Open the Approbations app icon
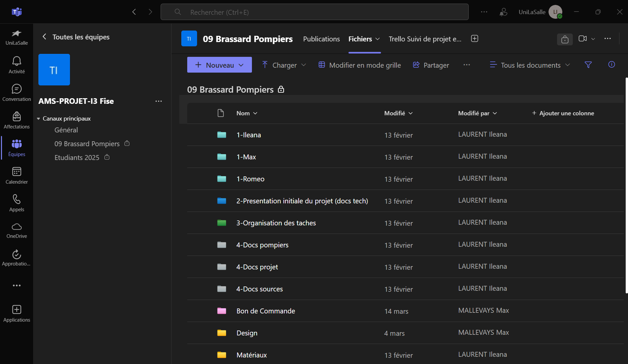Screen dimensions: 628x364 [x=16, y=258]
